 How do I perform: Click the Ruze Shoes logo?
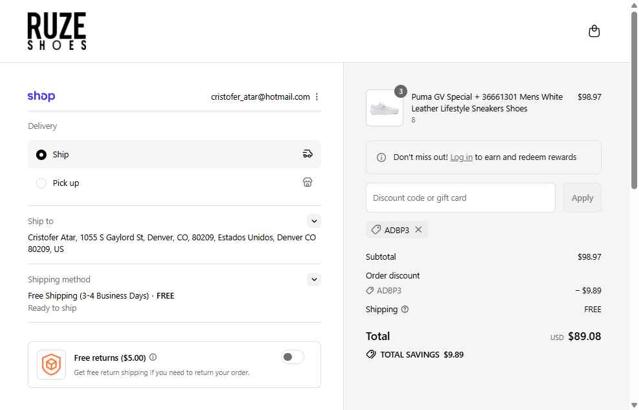57,31
